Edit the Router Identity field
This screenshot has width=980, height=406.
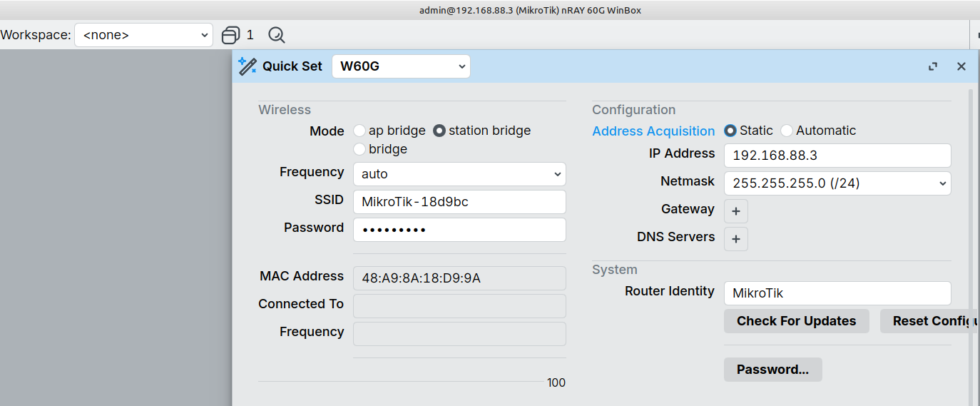(837, 293)
